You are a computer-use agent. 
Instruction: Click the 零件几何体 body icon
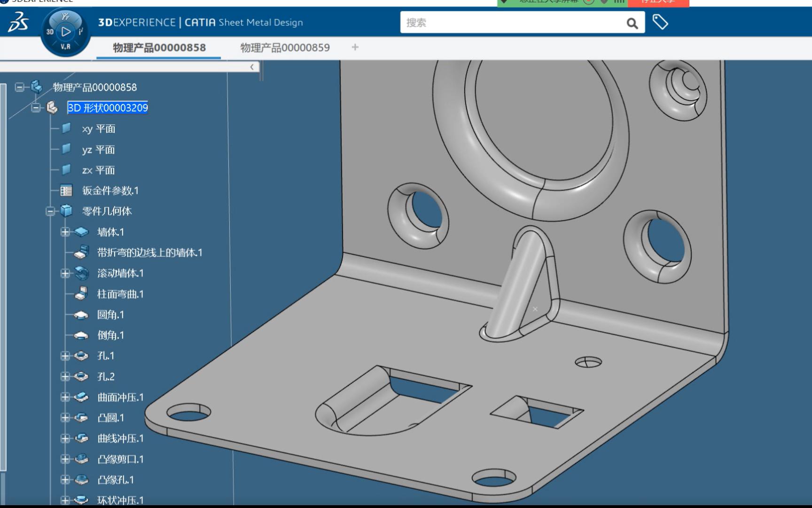(66, 211)
